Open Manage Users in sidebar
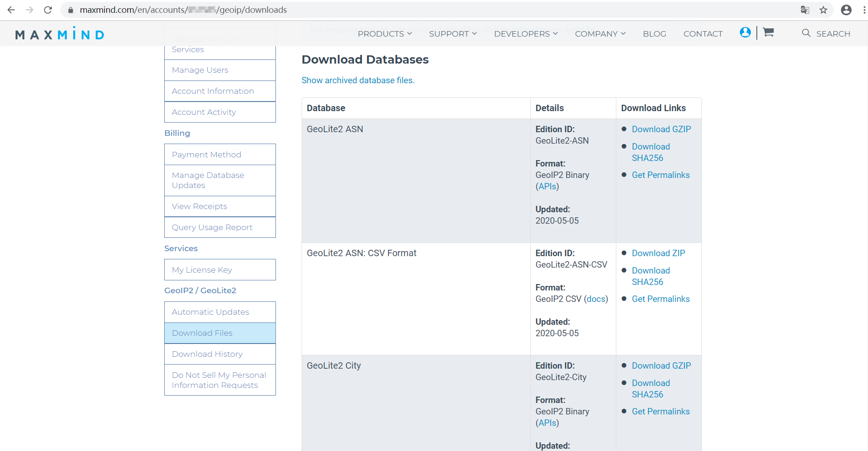Viewport: 868px width, 451px height. click(220, 70)
